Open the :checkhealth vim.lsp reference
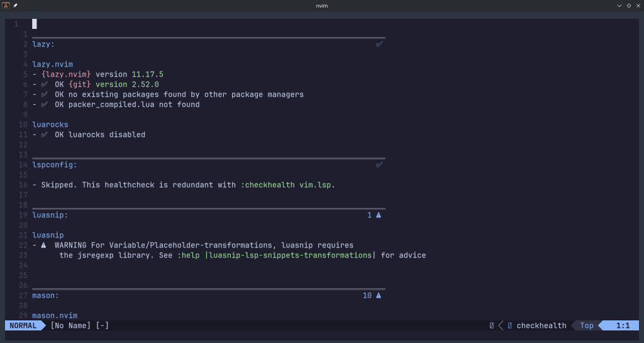 click(287, 185)
